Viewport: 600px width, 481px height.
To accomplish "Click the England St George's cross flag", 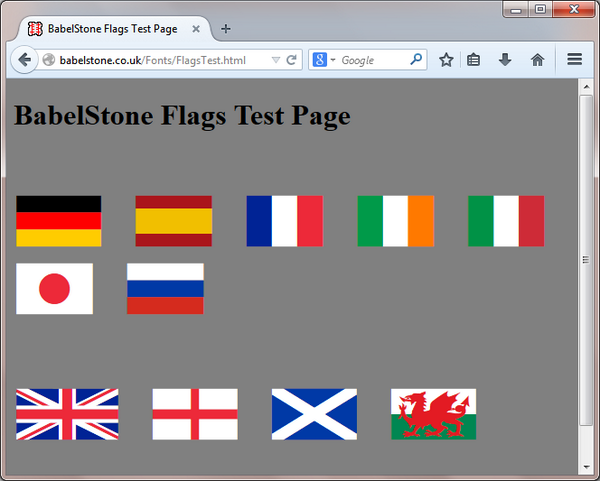I will (195, 414).
